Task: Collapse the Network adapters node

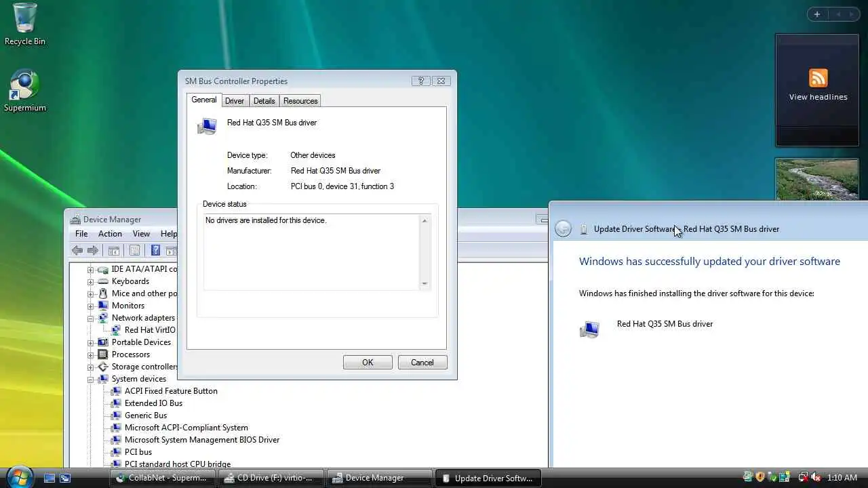Action: click(x=90, y=318)
